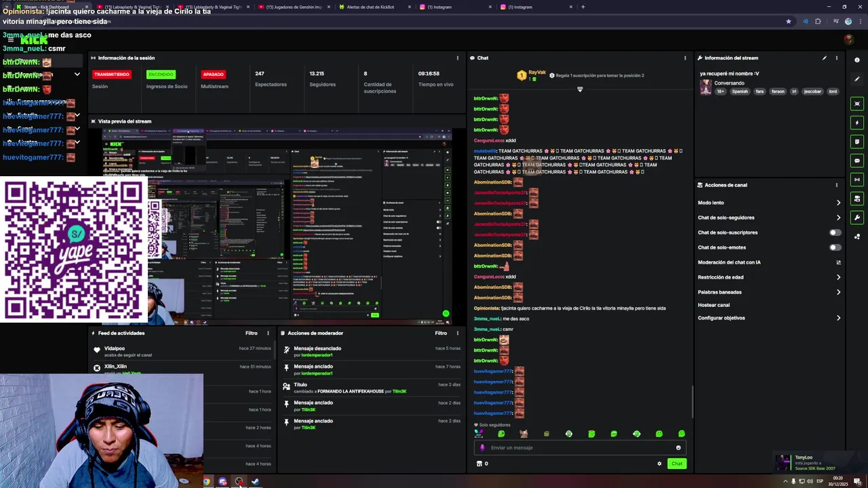Expand Chat de solo-seguidores options
This screenshot has height=488, width=868.
[x=838, y=218]
